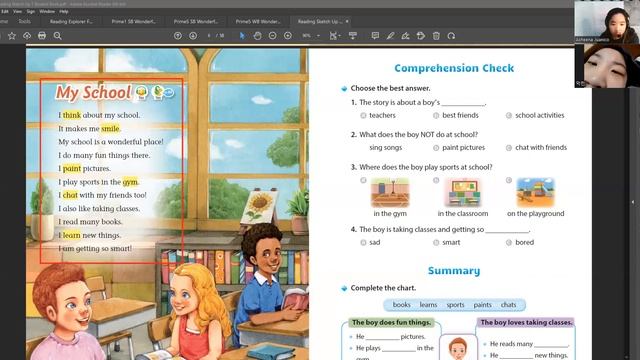Viewport: 640px width, 360px height.
Task: Open the Window menu
Action: (47, 11)
